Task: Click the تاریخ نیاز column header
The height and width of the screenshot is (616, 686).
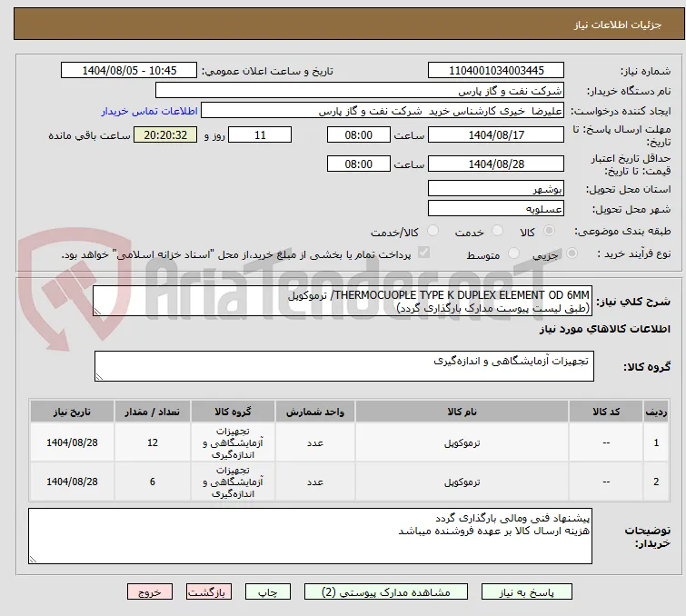Action: 72,412
